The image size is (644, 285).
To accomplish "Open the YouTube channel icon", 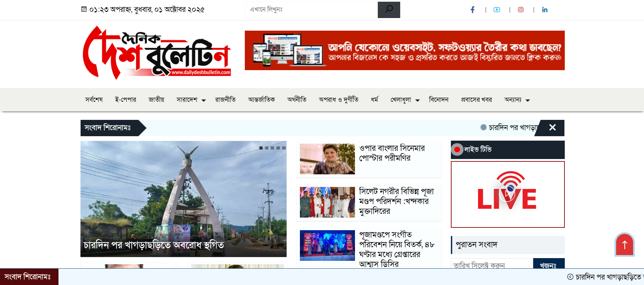I will tap(497, 10).
